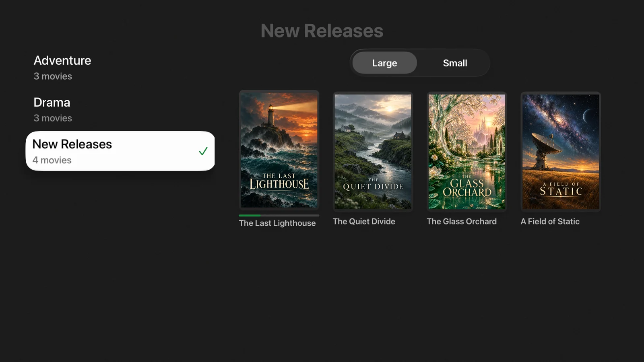
Task: Click the New Releases page heading
Action: (x=322, y=31)
